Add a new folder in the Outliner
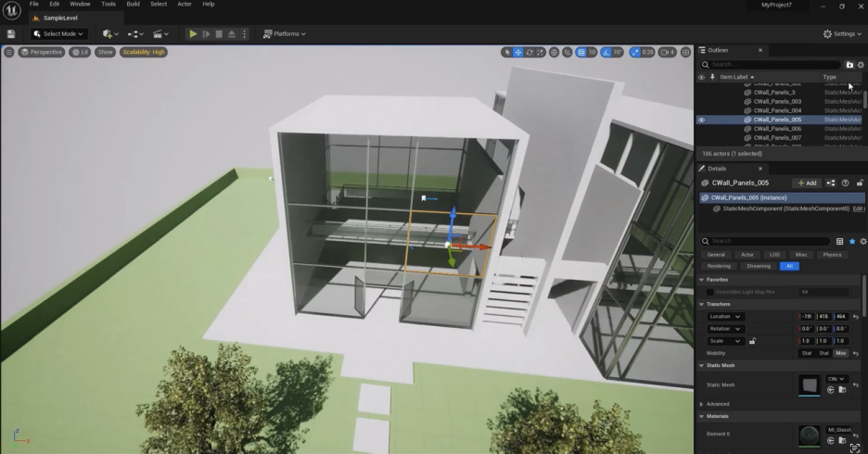The height and width of the screenshot is (454, 868). click(849, 65)
